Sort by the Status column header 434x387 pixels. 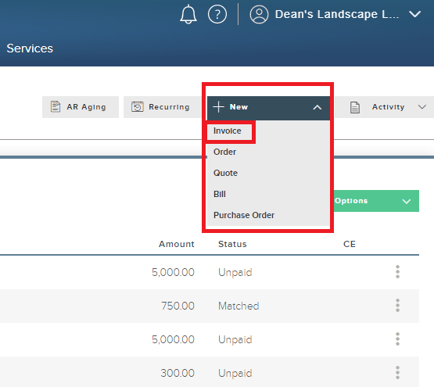(232, 244)
